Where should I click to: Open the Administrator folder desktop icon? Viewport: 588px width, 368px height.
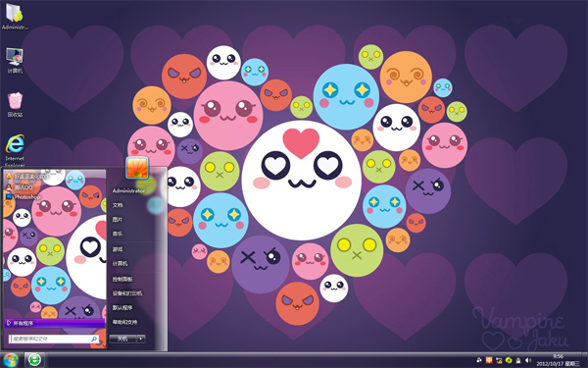[x=15, y=16]
